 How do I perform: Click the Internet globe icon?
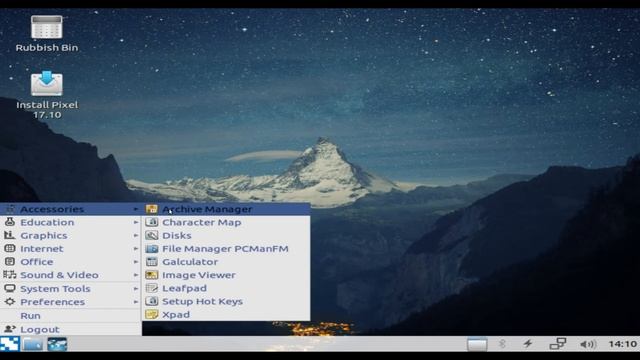tap(10, 248)
